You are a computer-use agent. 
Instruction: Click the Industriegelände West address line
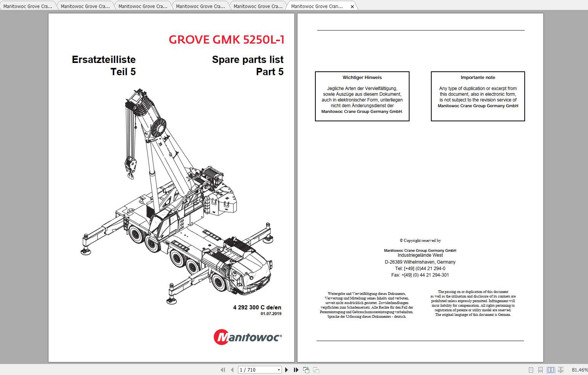[420, 255]
